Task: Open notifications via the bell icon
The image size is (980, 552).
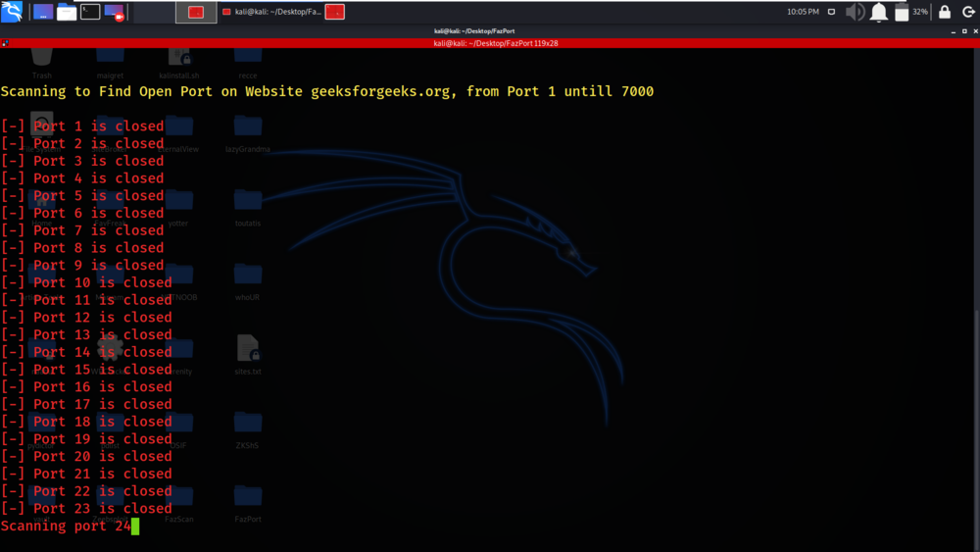Action: coord(879,12)
